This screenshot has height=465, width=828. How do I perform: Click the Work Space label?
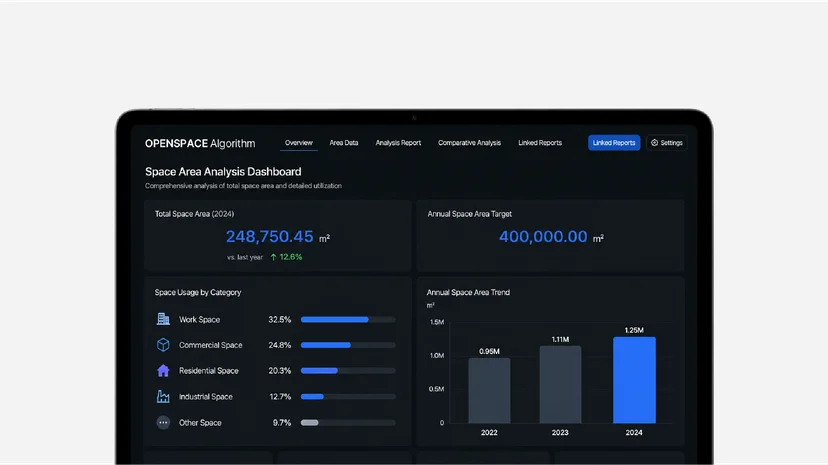(199, 319)
